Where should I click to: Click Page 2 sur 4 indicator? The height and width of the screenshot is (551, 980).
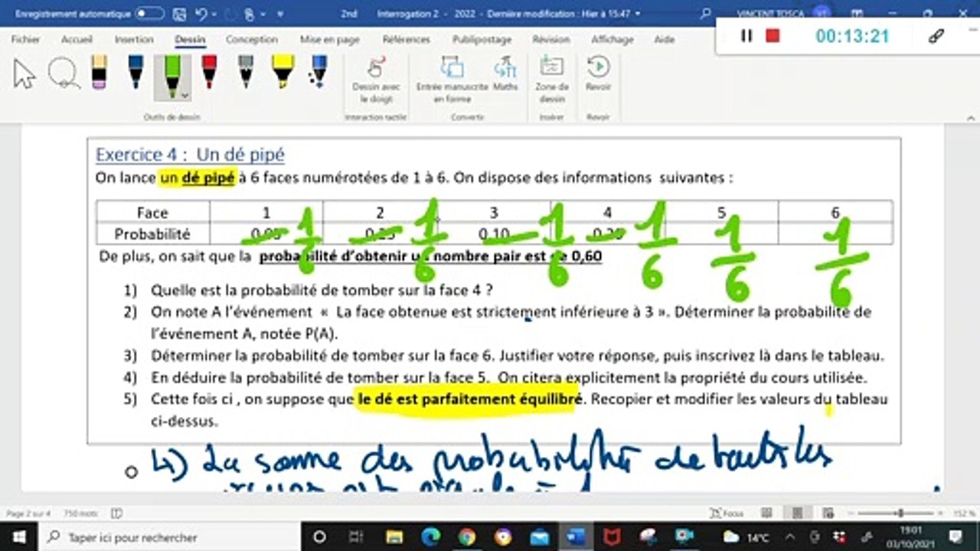[x=28, y=514]
